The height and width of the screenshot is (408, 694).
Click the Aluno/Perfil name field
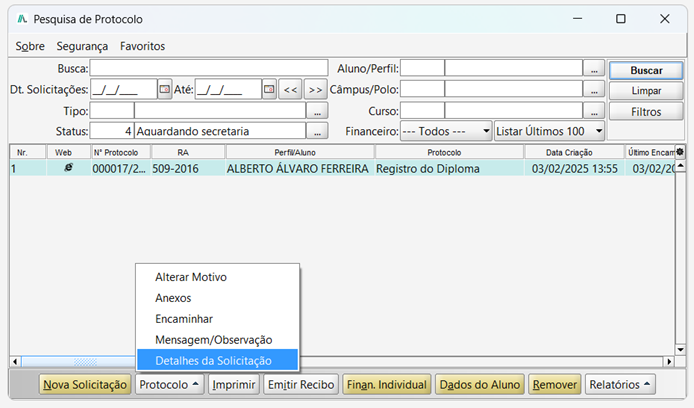[513, 69]
